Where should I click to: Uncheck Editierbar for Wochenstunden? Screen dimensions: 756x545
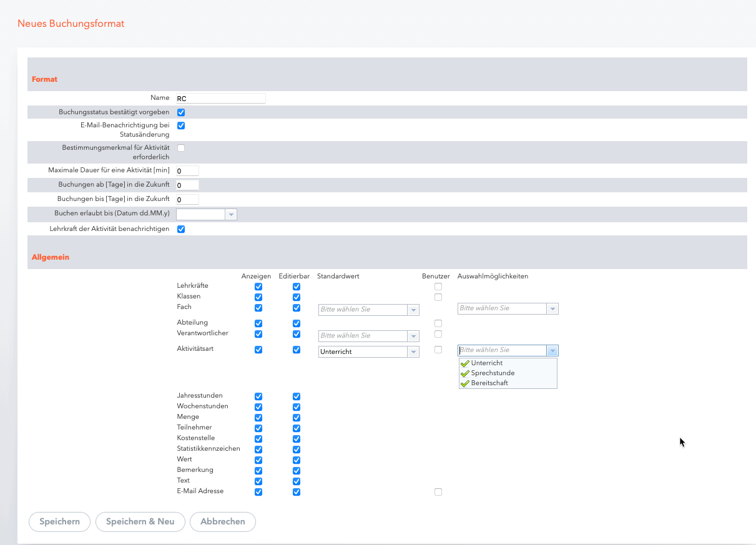(x=297, y=407)
